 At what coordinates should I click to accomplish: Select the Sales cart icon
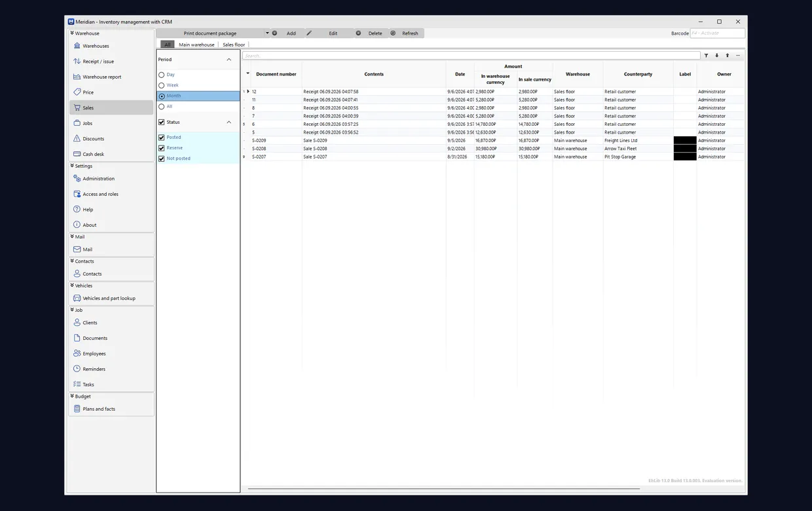tap(77, 107)
